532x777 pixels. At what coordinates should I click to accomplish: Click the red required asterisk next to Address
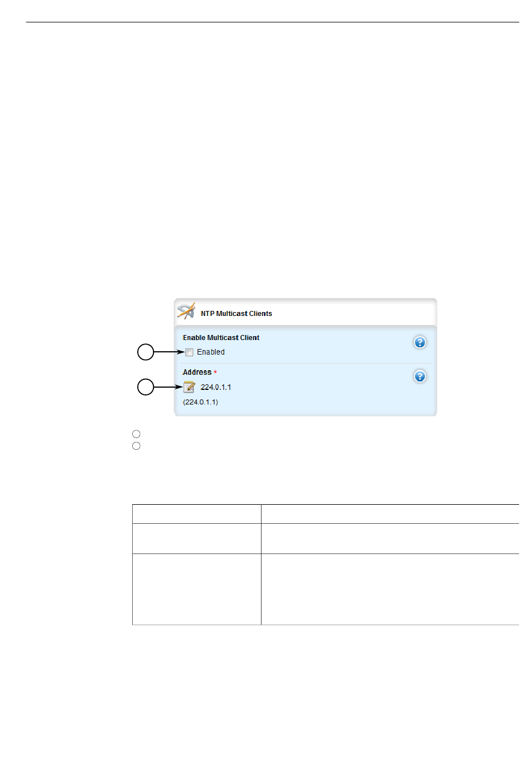coord(215,373)
